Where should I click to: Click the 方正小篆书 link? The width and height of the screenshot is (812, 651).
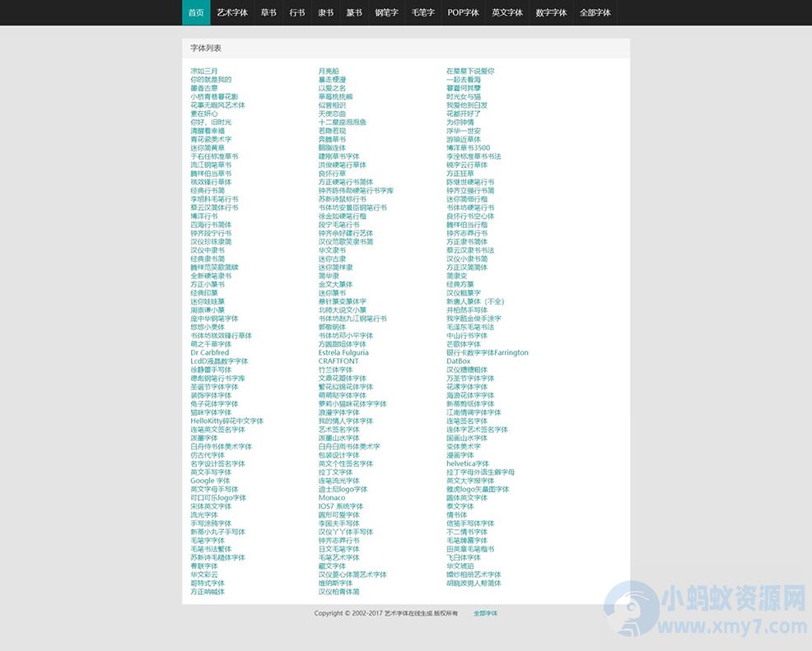coord(208,285)
